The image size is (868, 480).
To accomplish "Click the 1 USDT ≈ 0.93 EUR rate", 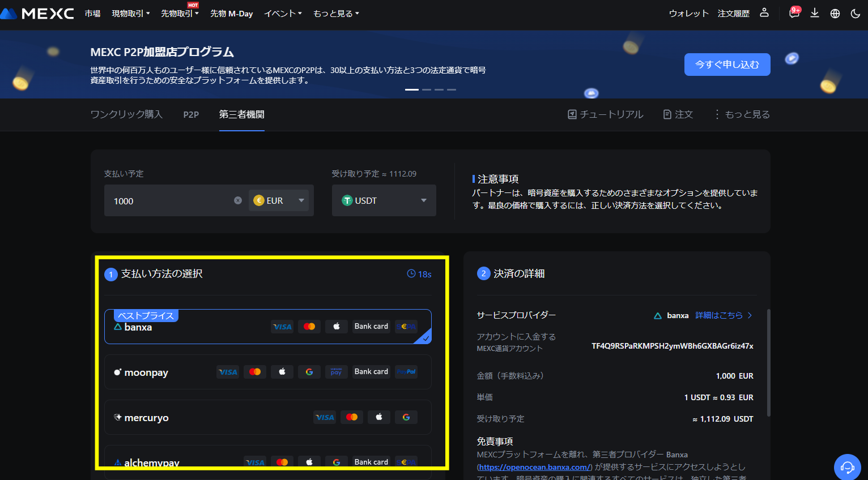I will pos(719,397).
